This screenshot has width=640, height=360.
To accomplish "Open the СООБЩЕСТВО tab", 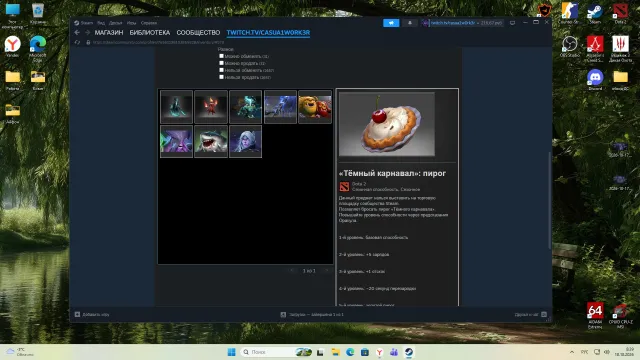I will (x=198, y=33).
